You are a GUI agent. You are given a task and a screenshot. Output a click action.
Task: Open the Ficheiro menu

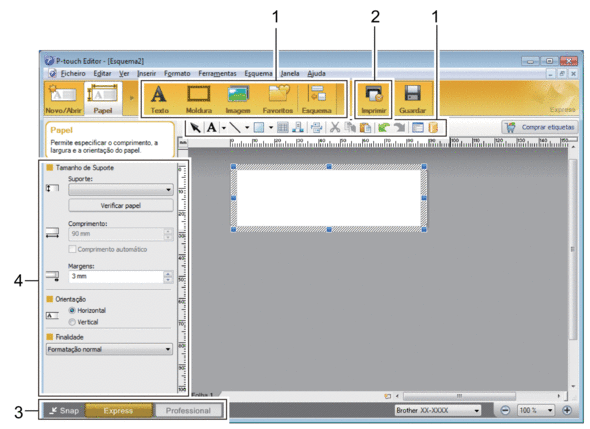73,73
